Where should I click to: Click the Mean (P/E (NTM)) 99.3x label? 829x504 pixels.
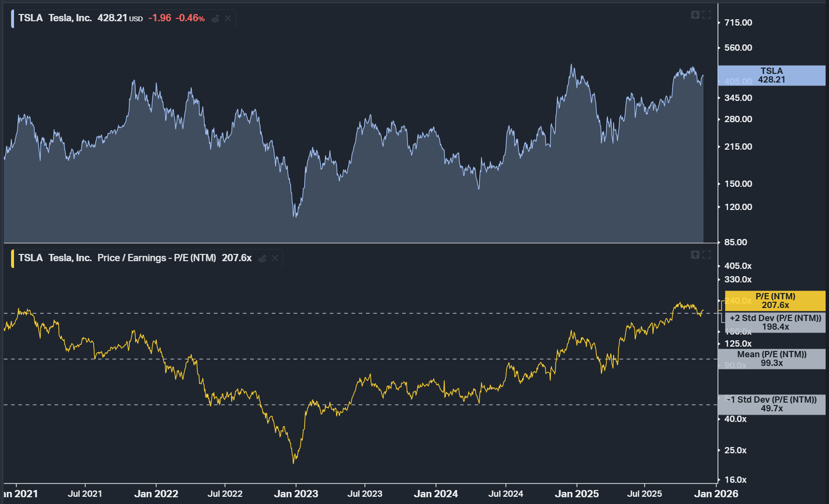[772, 359]
